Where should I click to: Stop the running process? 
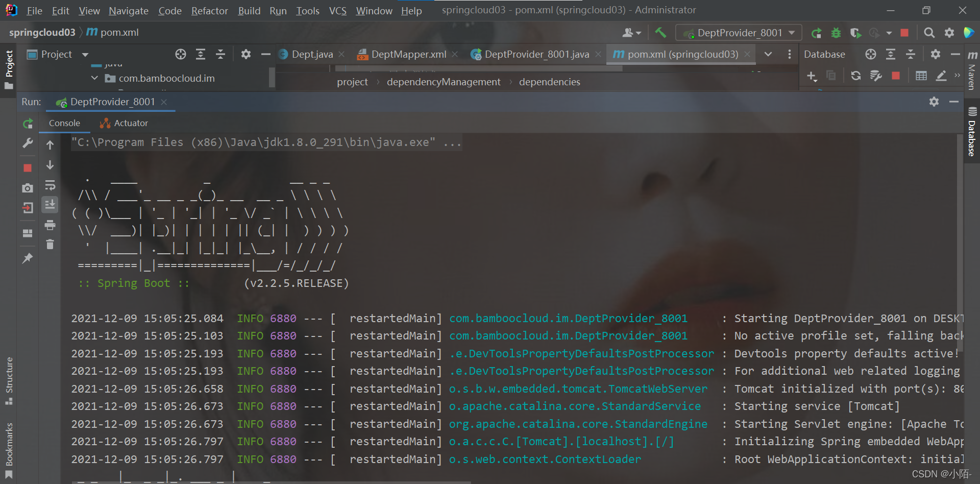point(28,167)
